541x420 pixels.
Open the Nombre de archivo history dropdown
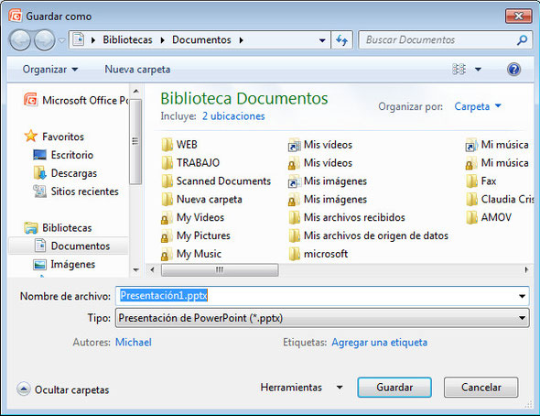[x=522, y=296]
